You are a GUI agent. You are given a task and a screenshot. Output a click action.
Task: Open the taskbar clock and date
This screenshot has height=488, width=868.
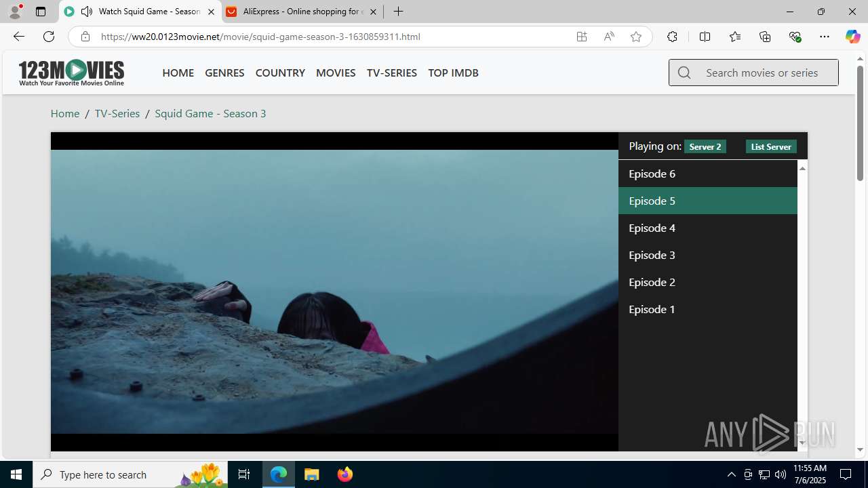810,474
